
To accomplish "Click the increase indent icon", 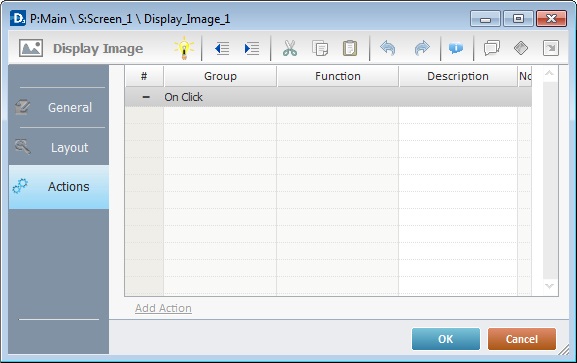I will (252, 48).
